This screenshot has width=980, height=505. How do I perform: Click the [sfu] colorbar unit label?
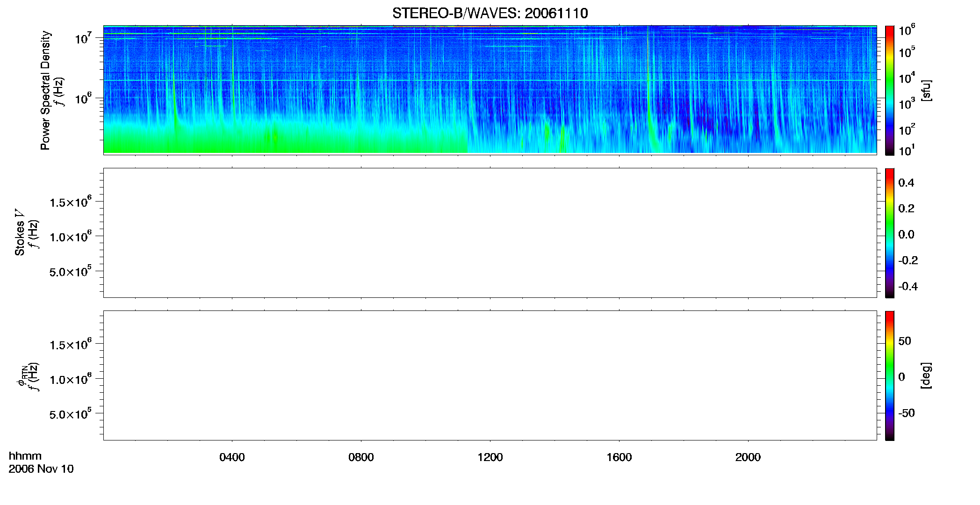[x=926, y=90]
